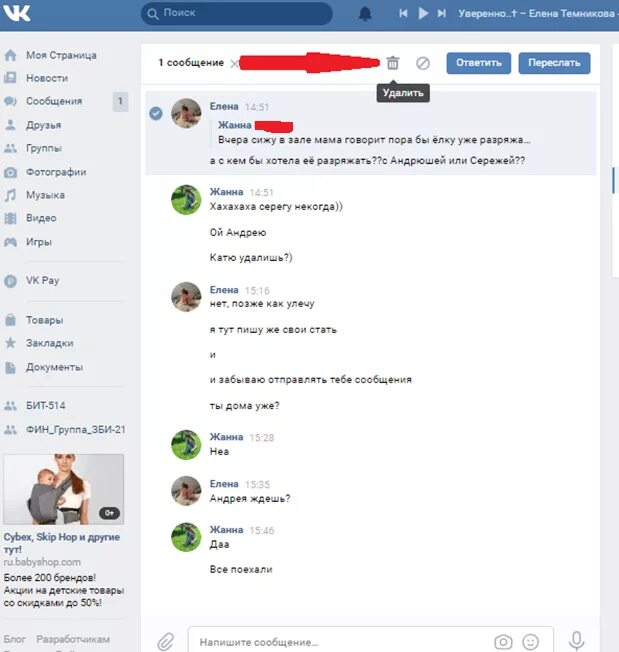The width and height of the screenshot is (619, 652).
Task: Click the Переслать button
Action: coord(554,63)
